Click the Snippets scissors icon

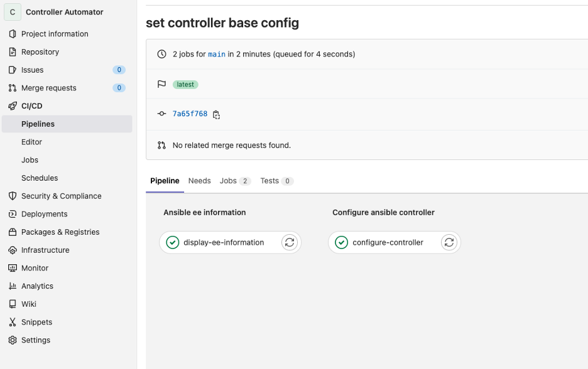pyautogui.click(x=13, y=322)
